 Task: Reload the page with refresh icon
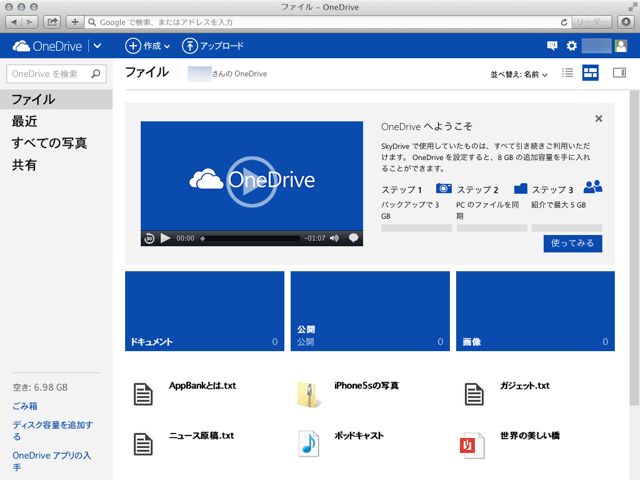pyautogui.click(x=564, y=22)
